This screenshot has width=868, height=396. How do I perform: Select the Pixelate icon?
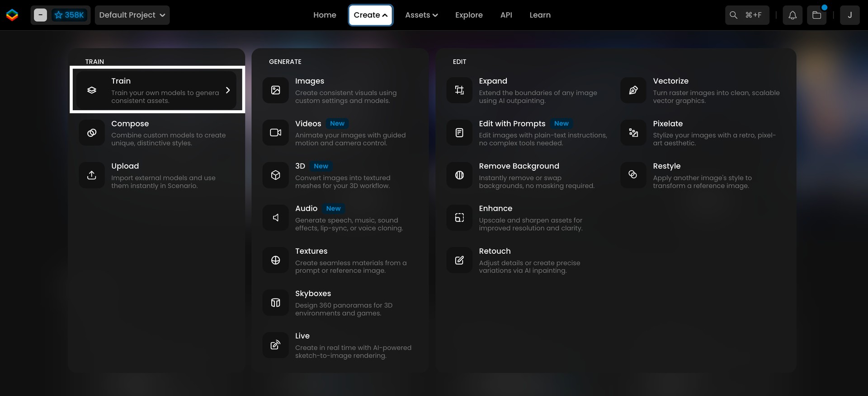pyautogui.click(x=633, y=133)
